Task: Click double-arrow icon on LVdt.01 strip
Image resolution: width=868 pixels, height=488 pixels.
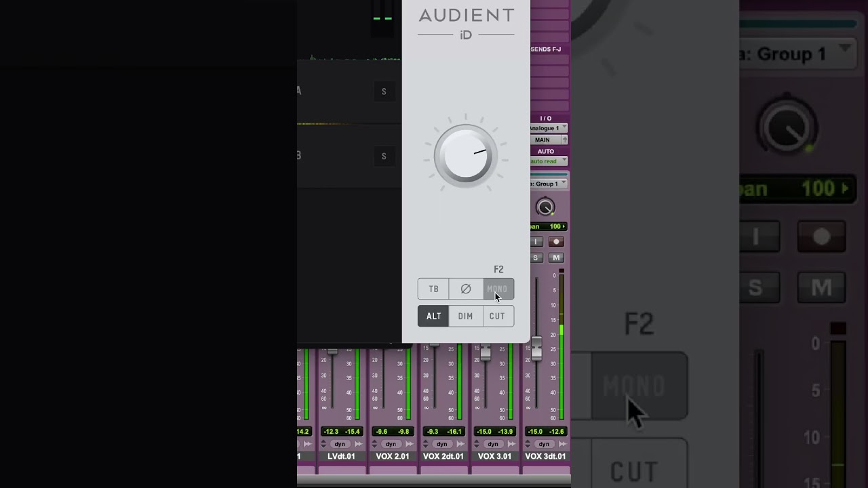Action: [359, 444]
